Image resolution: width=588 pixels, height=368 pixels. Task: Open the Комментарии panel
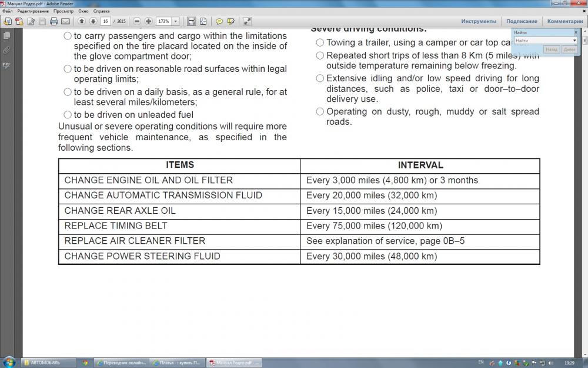tap(564, 21)
